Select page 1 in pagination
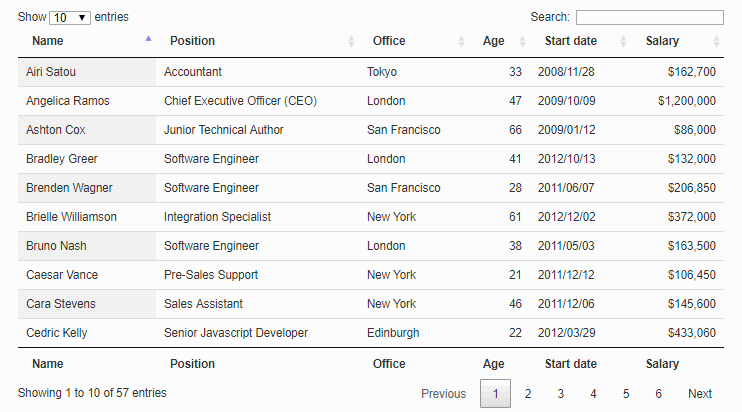The height and width of the screenshot is (412, 742). point(495,394)
